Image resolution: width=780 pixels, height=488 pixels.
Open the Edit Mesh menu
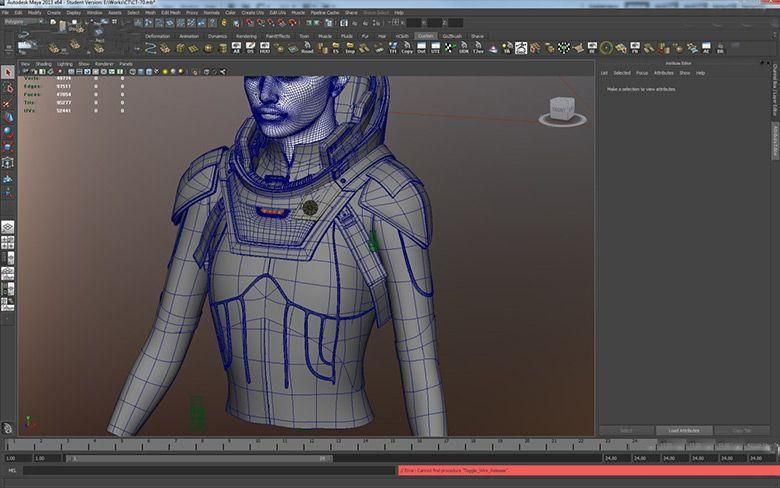[171, 12]
